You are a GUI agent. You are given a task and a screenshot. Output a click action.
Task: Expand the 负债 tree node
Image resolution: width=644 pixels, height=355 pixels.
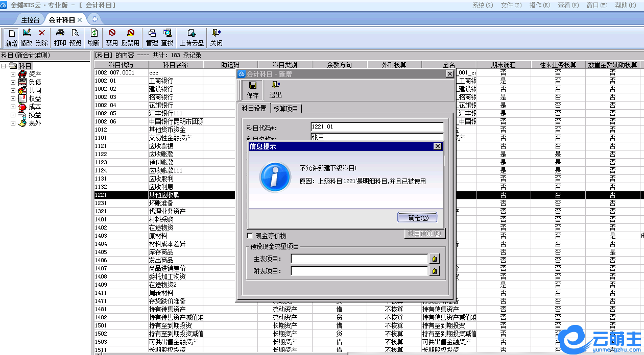point(13,82)
